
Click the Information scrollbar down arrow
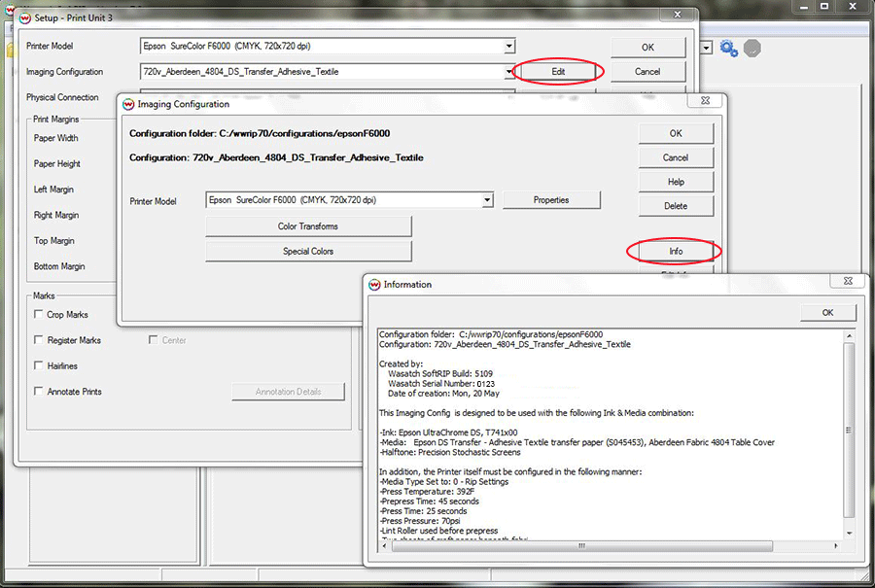tap(849, 534)
